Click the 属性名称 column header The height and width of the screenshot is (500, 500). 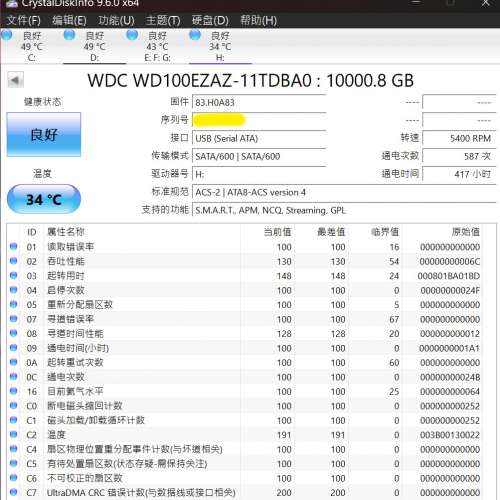(x=66, y=232)
